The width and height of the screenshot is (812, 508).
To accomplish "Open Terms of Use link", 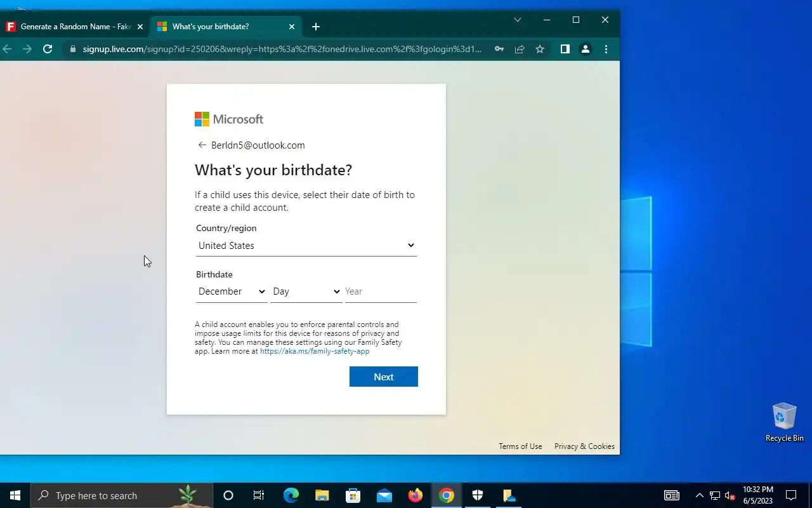I will click(520, 446).
